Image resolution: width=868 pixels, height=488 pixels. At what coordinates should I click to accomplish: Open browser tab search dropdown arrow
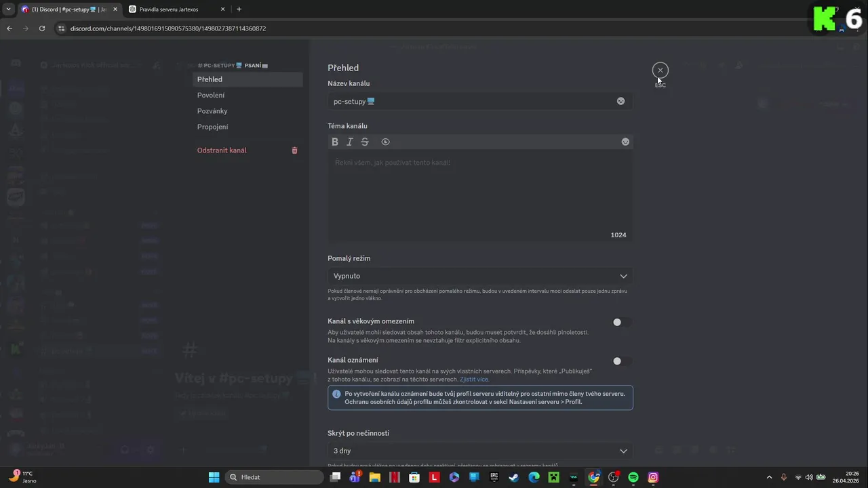(9, 9)
